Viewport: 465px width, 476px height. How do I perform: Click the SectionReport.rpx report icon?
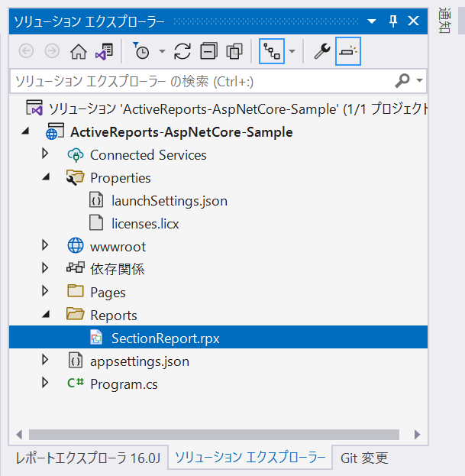pos(96,337)
